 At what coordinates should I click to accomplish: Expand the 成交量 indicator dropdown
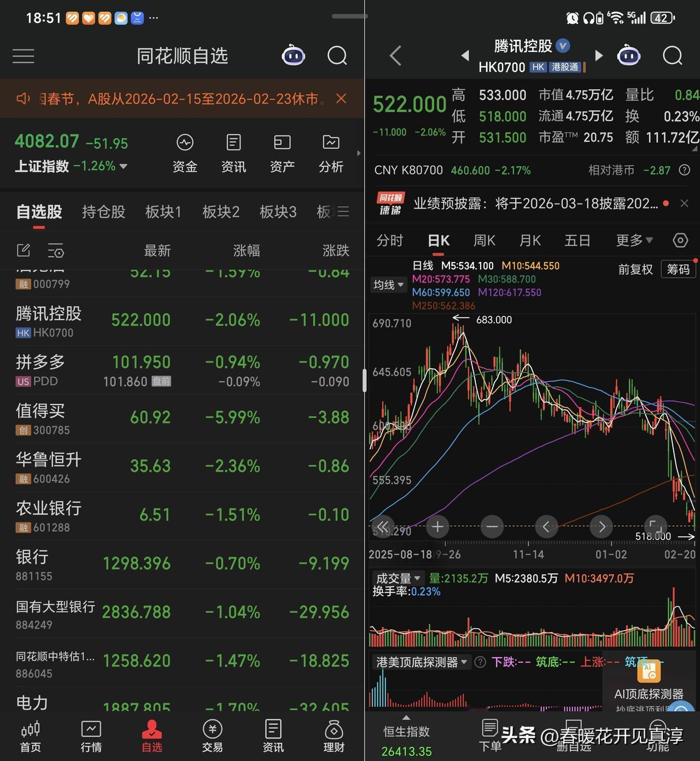tap(399, 578)
